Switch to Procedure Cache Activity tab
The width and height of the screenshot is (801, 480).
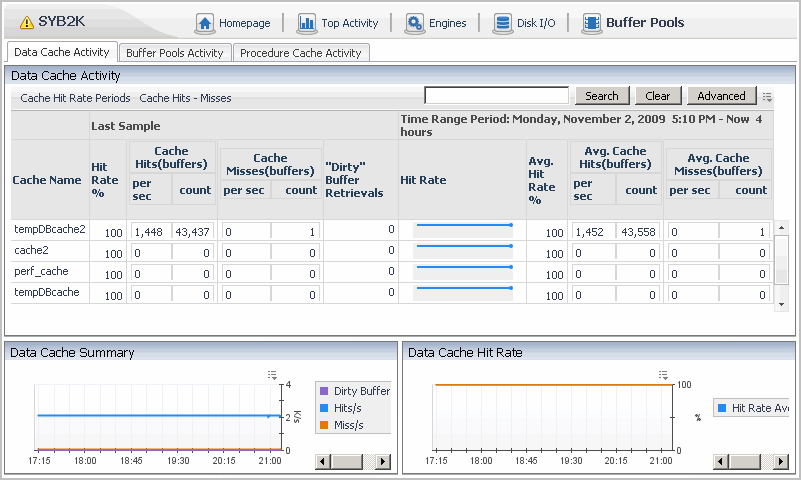pyautogui.click(x=301, y=53)
